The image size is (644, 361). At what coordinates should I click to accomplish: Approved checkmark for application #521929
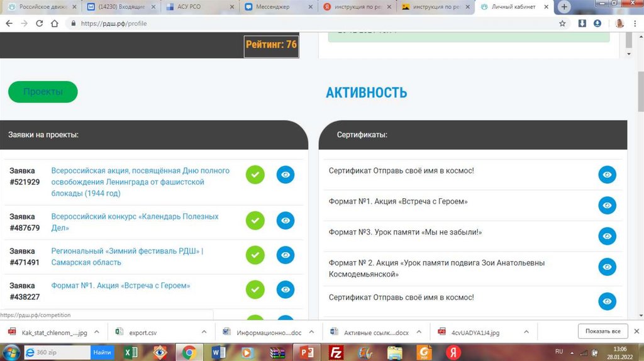[x=255, y=175]
